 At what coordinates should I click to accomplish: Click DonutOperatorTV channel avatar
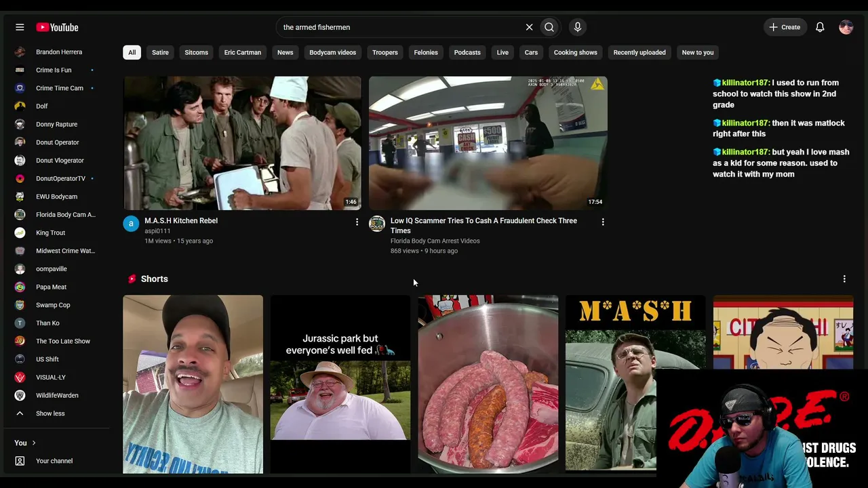[x=20, y=178]
